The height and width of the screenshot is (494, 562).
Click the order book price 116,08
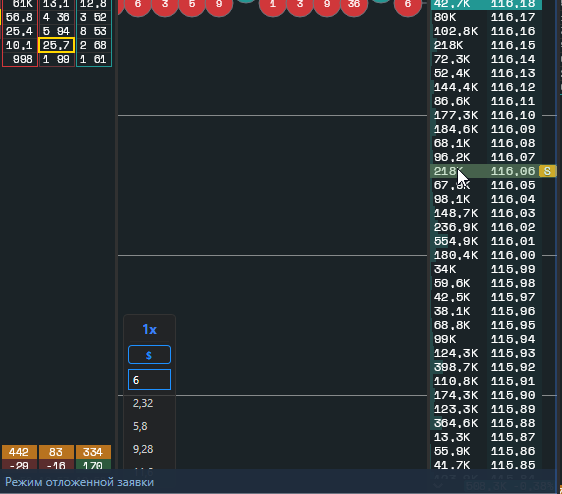[x=513, y=143]
